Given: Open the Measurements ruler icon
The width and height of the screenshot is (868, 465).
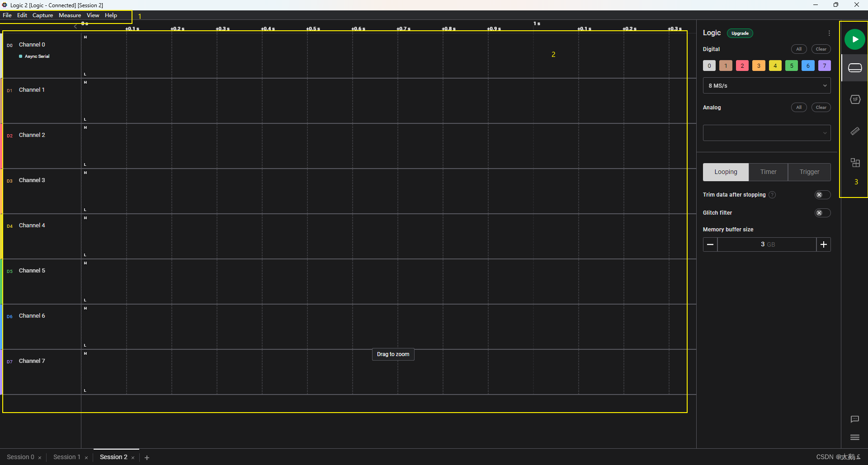Looking at the screenshot, I should pyautogui.click(x=855, y=131).
